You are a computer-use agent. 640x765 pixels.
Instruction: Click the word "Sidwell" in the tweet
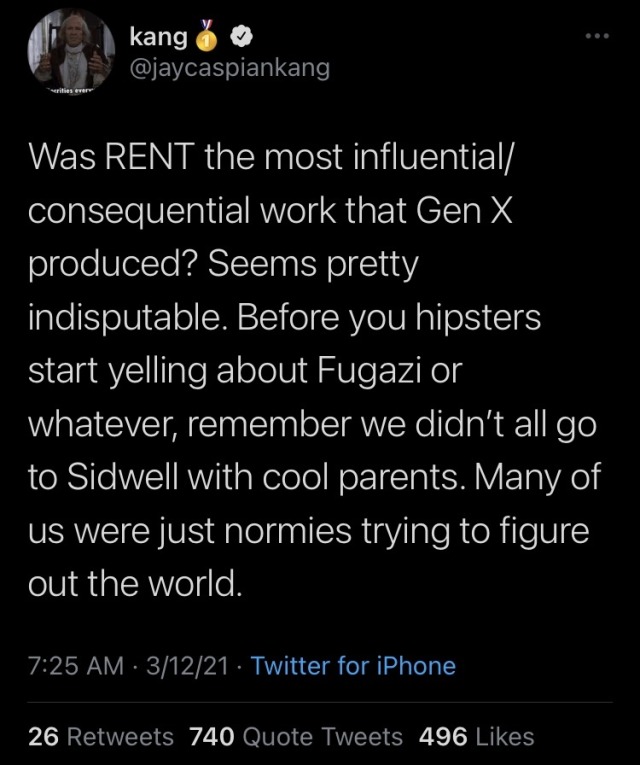(121, 479)
